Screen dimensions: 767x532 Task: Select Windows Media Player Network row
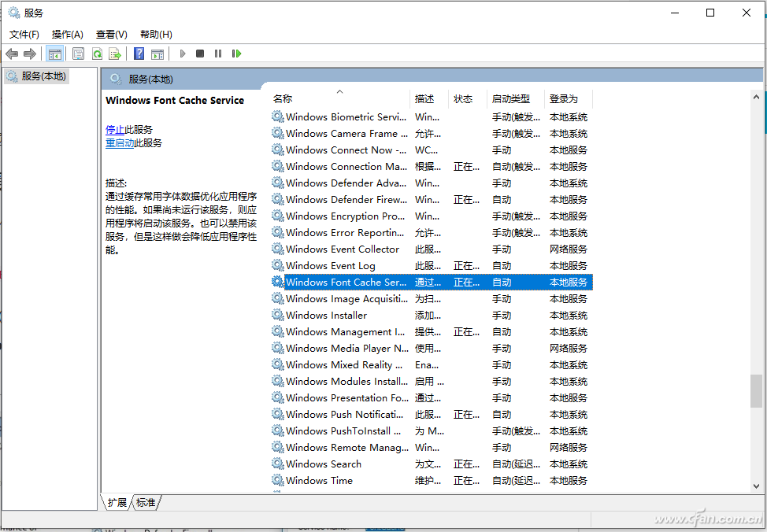[432, 348]
